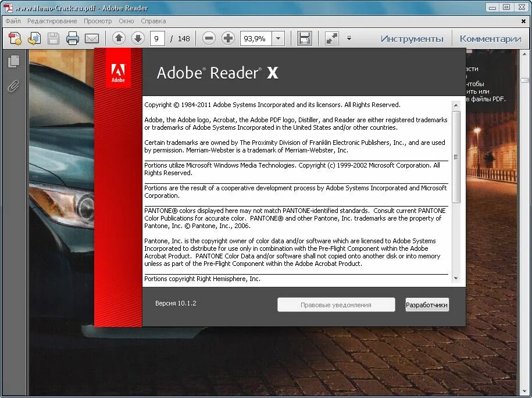The image size is (532, 398).
Task: Click the Create PDF online icon
Action: [x=15, y=38]
